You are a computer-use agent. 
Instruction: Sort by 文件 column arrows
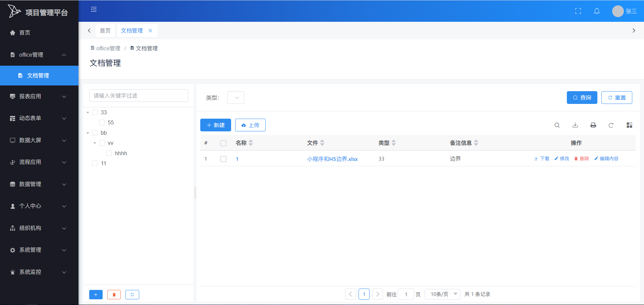click(x=322, y=143)
